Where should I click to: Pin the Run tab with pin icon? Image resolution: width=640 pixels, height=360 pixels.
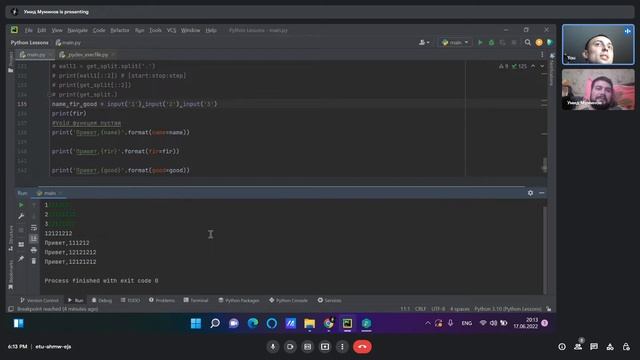click(21, 259)
